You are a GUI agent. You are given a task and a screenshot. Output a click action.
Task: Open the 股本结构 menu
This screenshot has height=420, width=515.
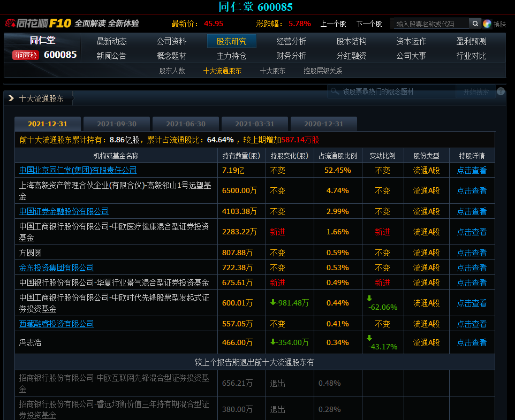pyautogui.click(x=351, y=41)
